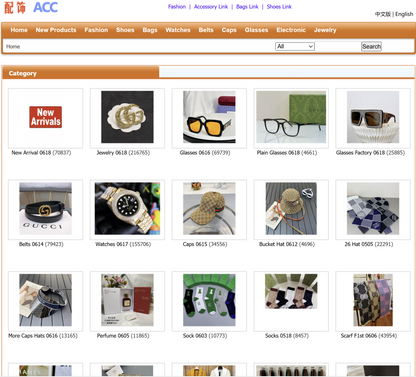Open the 26 Hat checkered thumbnail
The height and width of the screenshot is (377, 416).
[x=373, y=209]
